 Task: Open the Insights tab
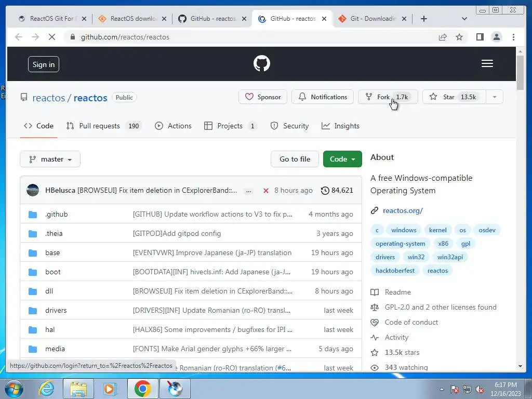[340, 126]
